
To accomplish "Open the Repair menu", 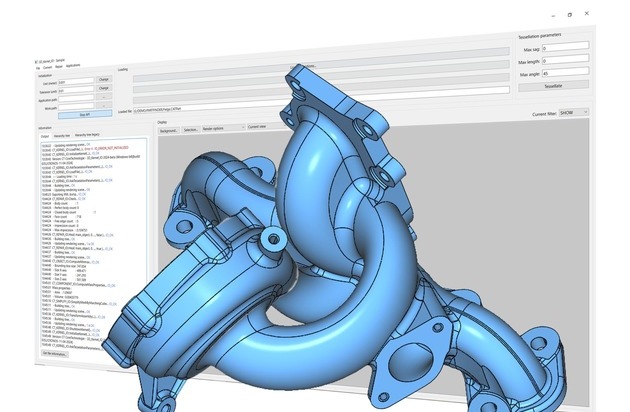I will click(59, 67).
